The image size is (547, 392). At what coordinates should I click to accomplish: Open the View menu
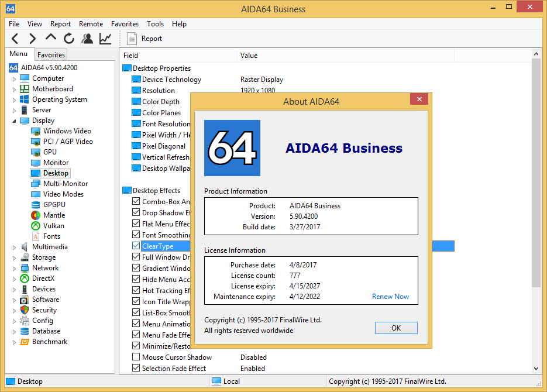tap(35, 24)
